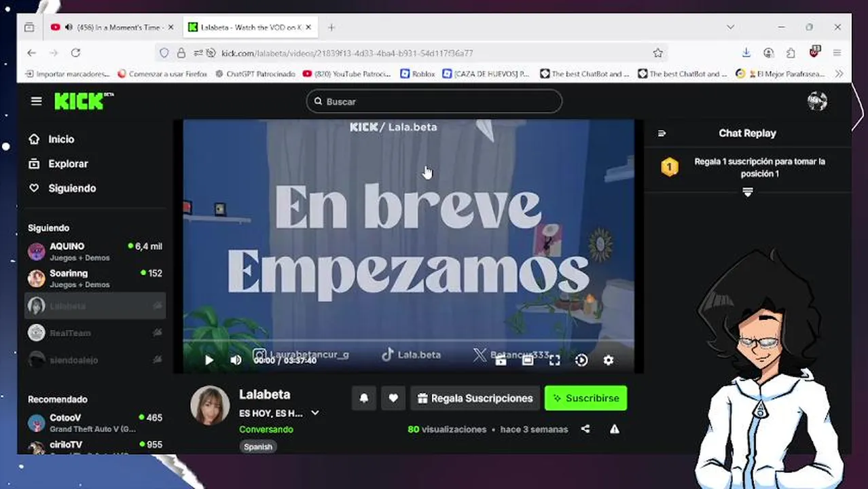Viewport: 868px width, 489px height.
Task: Seek on the video progress bar
Action: (x=408, y=340)
